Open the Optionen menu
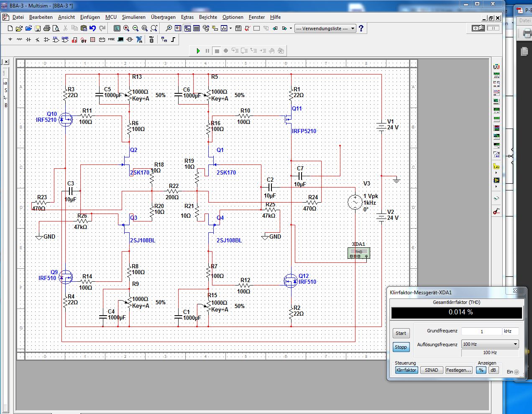Viewport: 532px width, 414px height. [233, 17]
